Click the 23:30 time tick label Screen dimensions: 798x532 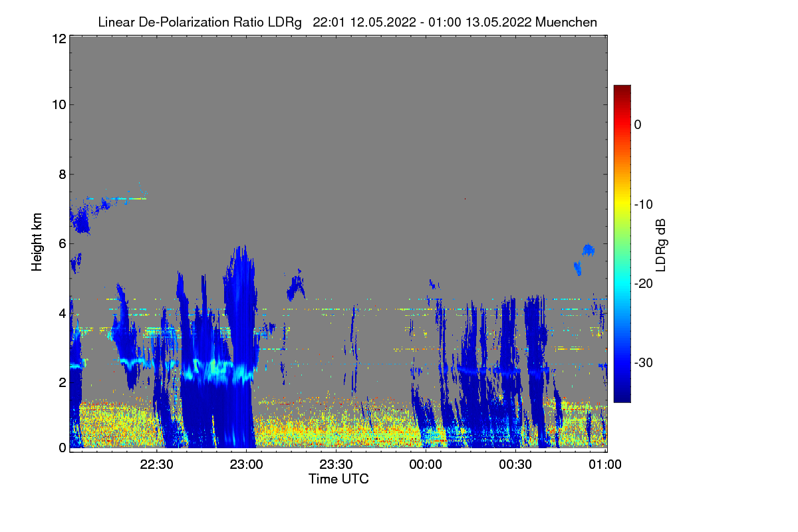(x=336, y=465)
